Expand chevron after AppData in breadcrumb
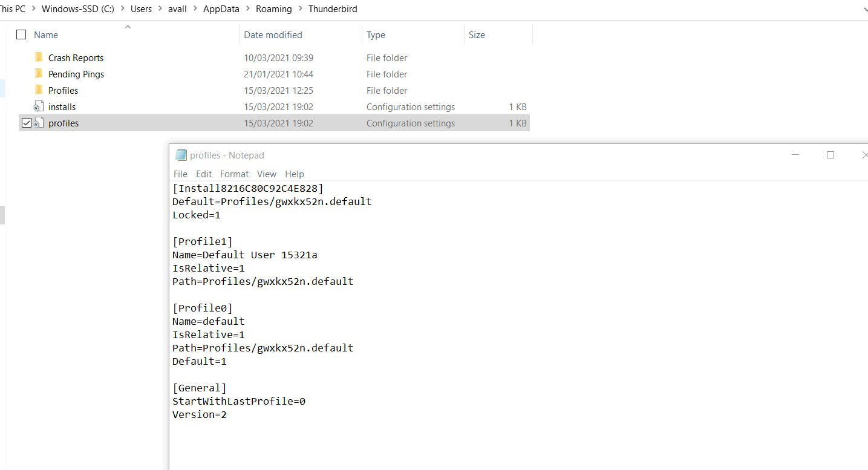The image size is (868, 470). [x=247, y=8]
